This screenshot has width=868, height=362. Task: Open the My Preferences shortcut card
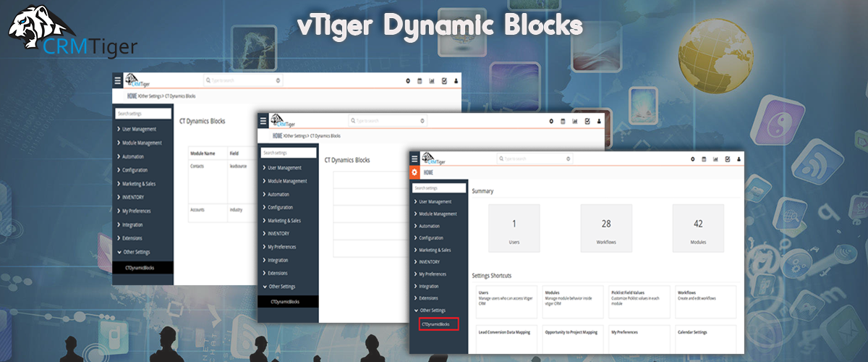(x=639, y=340)
